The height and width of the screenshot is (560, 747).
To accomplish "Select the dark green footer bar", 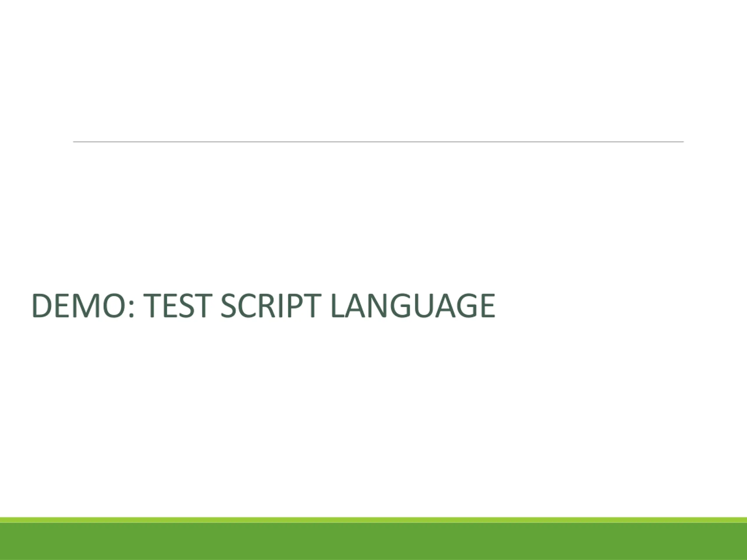I will point(373,541).
